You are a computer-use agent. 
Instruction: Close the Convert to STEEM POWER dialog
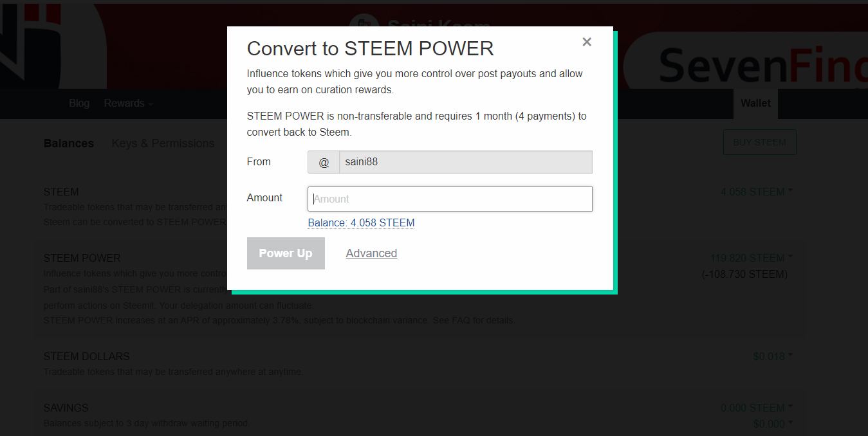(x=587, y=42)
